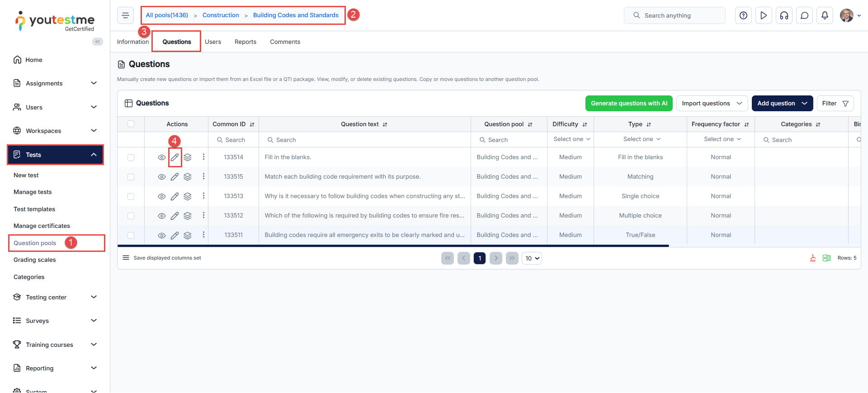Viewport: 868px width, 393px height.
Task: Open the help question mark icon
Action: click(x=743, y=15)
